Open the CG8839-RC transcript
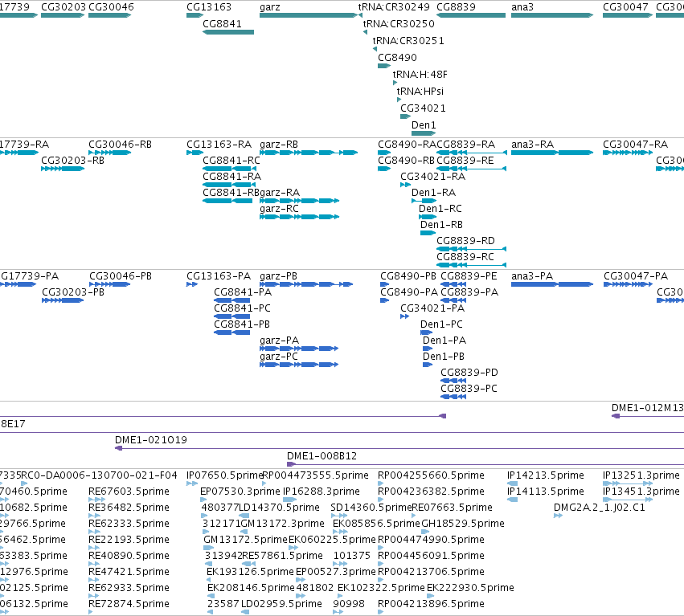This screenshot has height=616, width=684. pyautogui.click(x=472, y=265)
